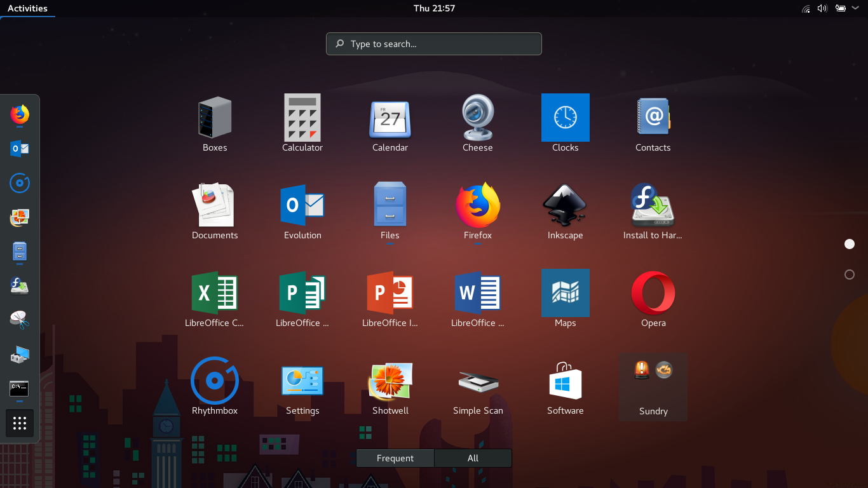
Task: Click the Files cabinet icon in dock
Action: pos(20,252)
